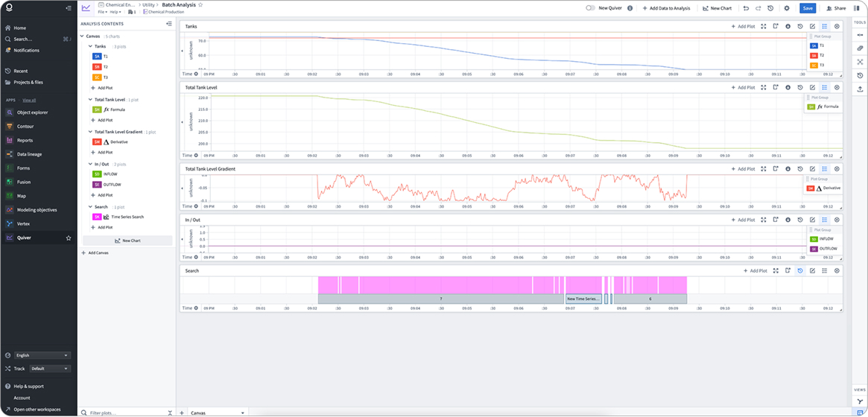Maximize the Tanks chart with fullscreen icon

coord(764,26)
